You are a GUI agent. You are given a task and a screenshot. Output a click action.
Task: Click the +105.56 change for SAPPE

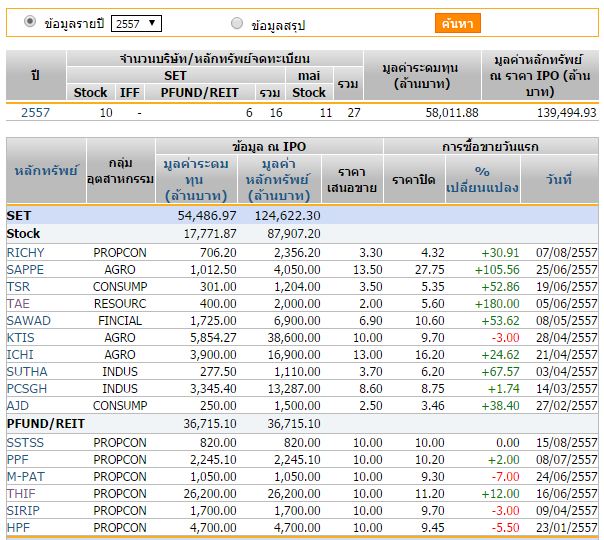click(x=497, y=270)
